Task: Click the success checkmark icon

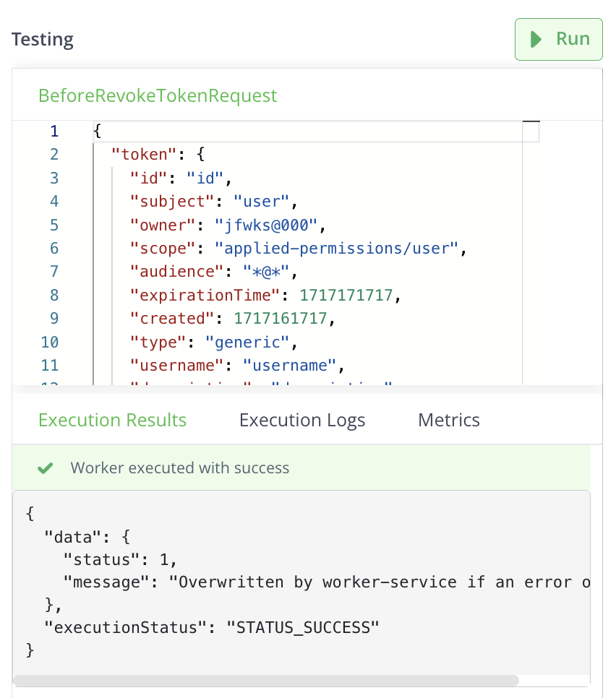Action: [46, 468]
